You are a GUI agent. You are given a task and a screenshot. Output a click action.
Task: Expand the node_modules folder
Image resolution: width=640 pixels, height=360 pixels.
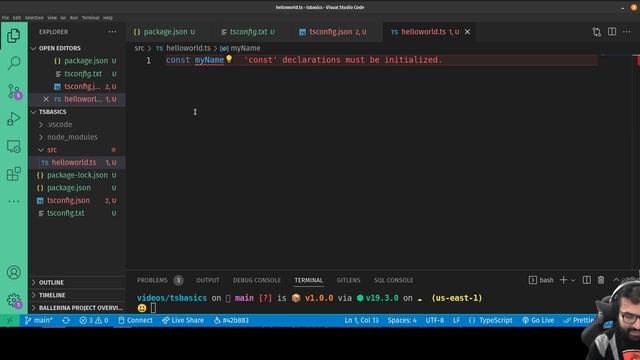tap(77, 137)
